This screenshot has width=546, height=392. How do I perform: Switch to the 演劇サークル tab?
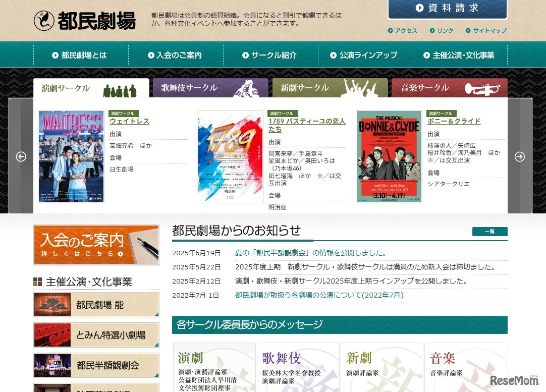tap(91, 88)
